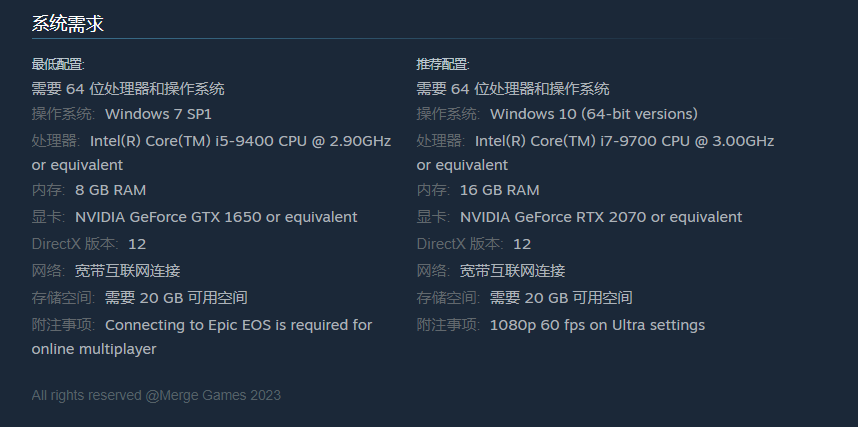Click the minimum DirectX 版本 12 line

click(89, 244)
